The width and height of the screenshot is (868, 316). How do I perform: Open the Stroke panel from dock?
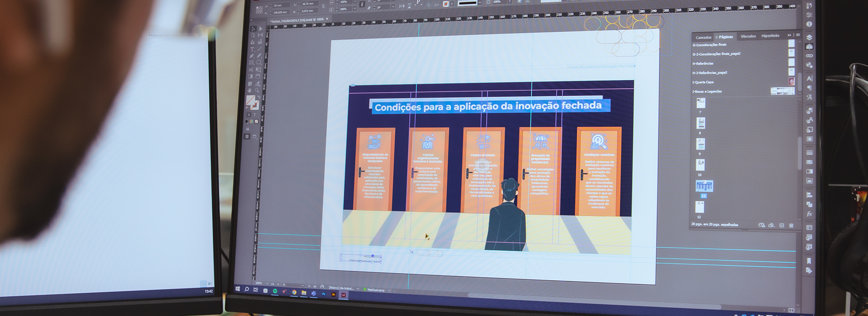click(x=810, y=153)
